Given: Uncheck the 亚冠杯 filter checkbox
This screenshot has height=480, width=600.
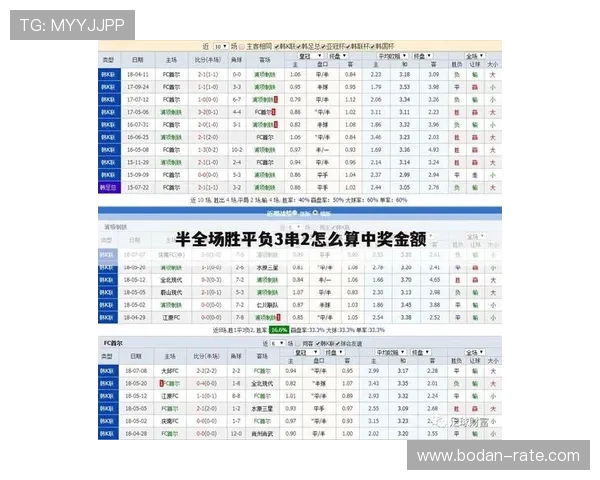Looking at the screenshot, I should pyautogui.click(x=323, y=47).
